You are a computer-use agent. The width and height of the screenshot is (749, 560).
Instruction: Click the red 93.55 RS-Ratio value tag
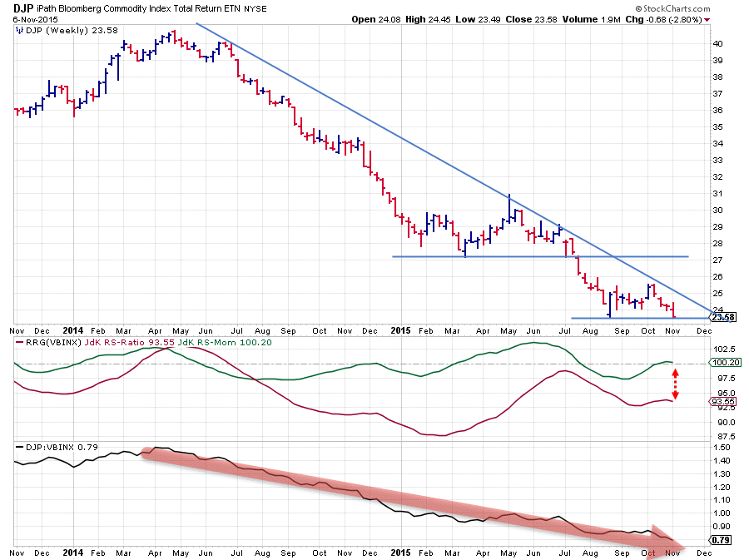(x=721, y=402)
